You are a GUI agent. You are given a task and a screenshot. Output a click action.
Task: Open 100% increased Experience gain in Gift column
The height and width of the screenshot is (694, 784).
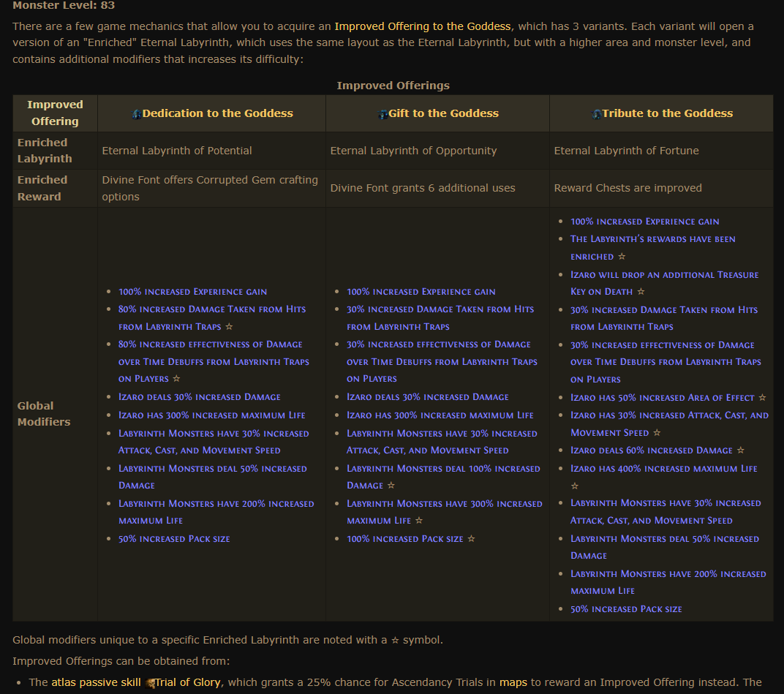point(421,292)
